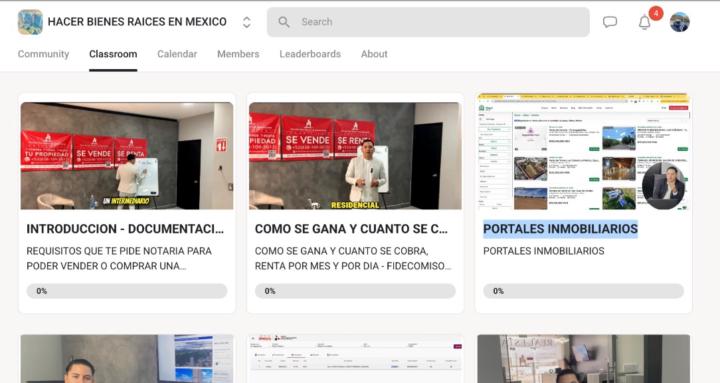
Task: Go to the Members tab
Action: click(x=238, y=54)
